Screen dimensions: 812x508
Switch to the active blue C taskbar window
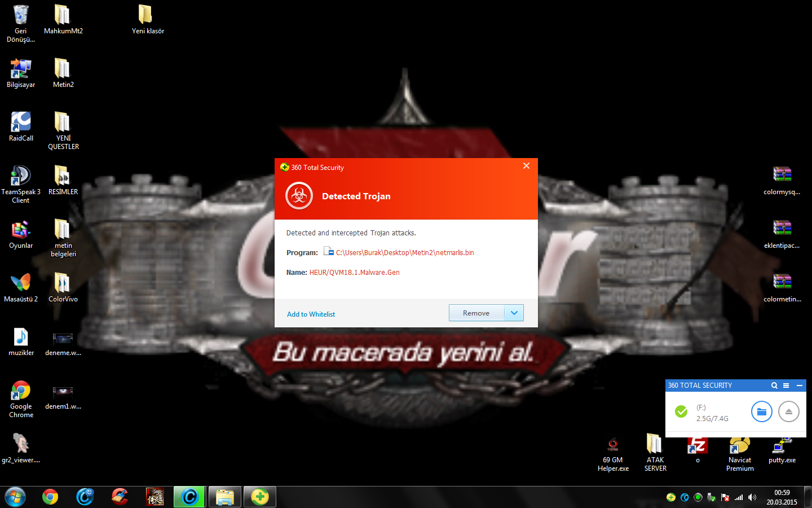(x=190, y=497)
